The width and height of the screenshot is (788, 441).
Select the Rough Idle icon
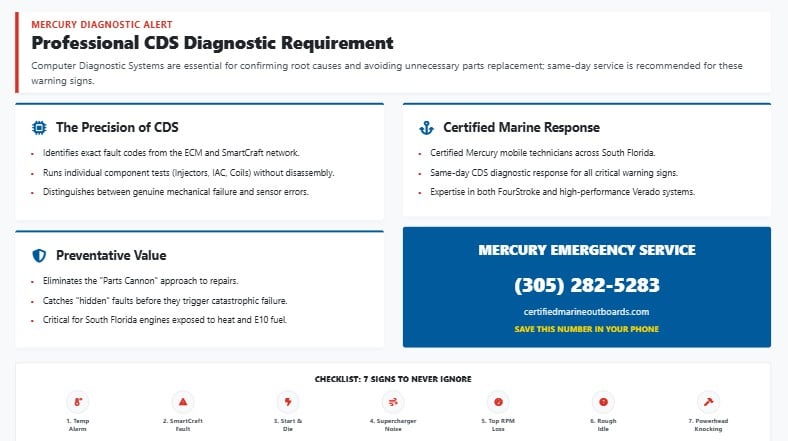point(603,402)
